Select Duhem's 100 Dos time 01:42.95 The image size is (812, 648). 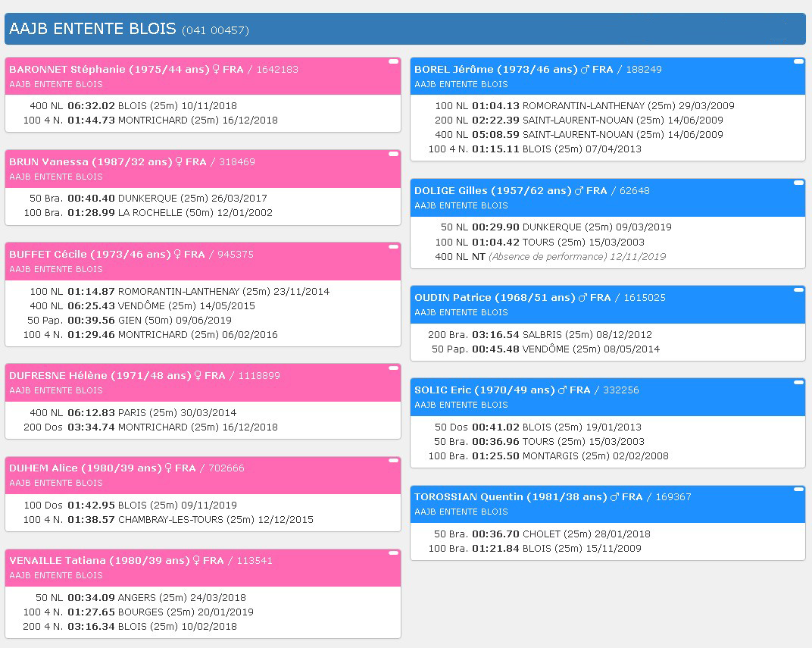91,505
